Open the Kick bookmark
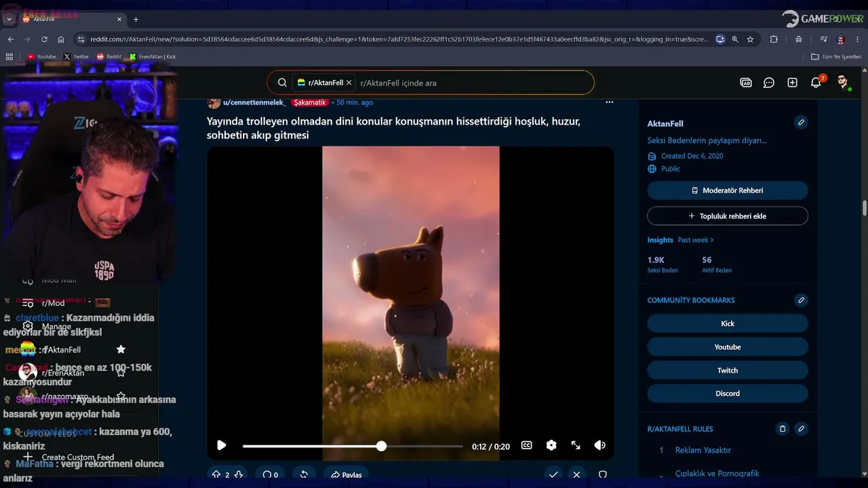Screen dimensions: 868x488 tap(728, 323)
